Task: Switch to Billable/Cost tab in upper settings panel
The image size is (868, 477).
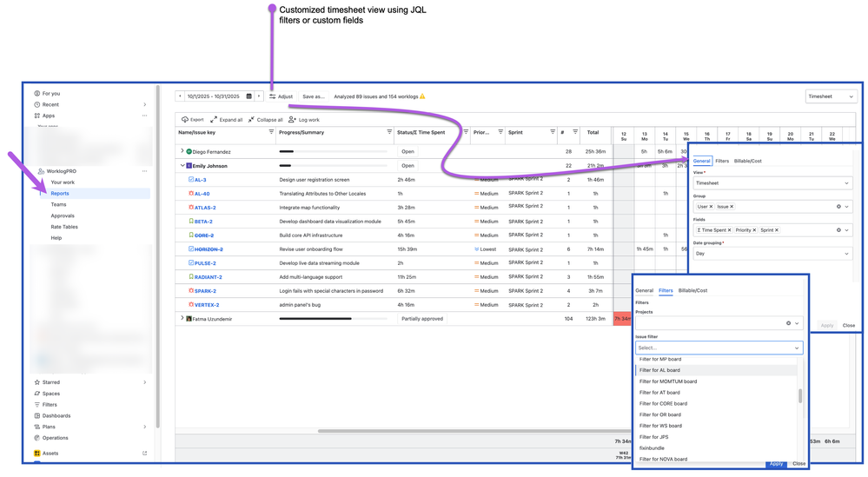Action: (x=748, y=161)
